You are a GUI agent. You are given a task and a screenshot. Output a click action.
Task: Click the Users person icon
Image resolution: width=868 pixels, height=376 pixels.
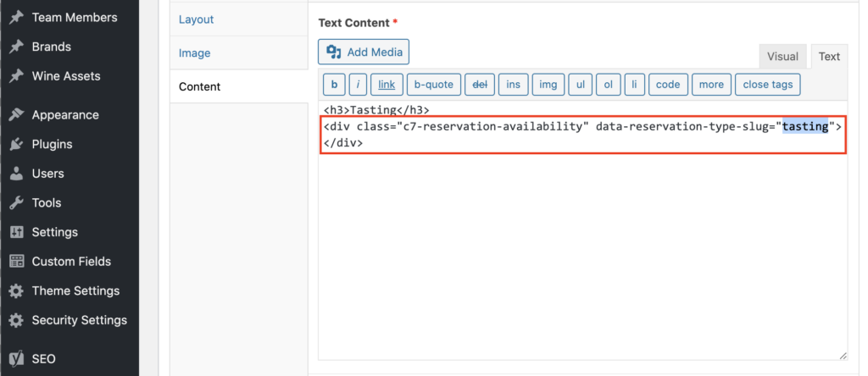(x=17, y=174)
